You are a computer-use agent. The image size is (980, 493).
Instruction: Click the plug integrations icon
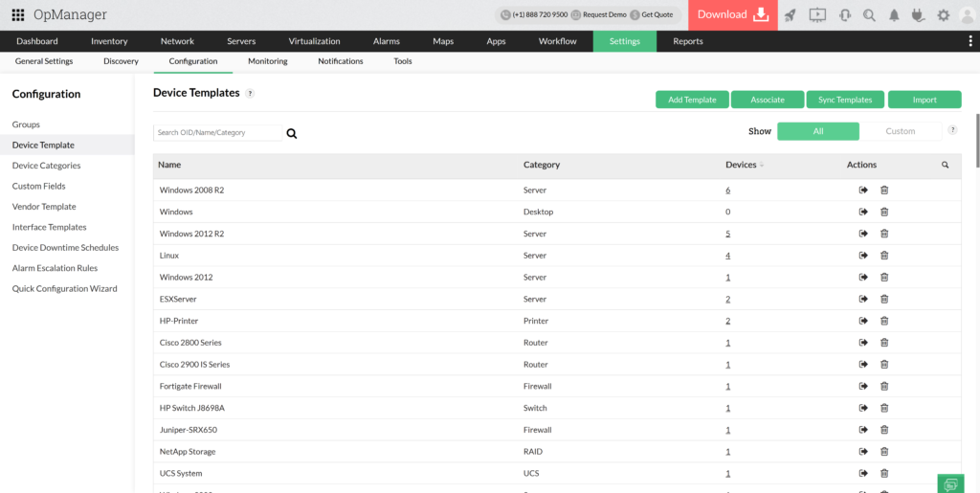pos(919,14)
